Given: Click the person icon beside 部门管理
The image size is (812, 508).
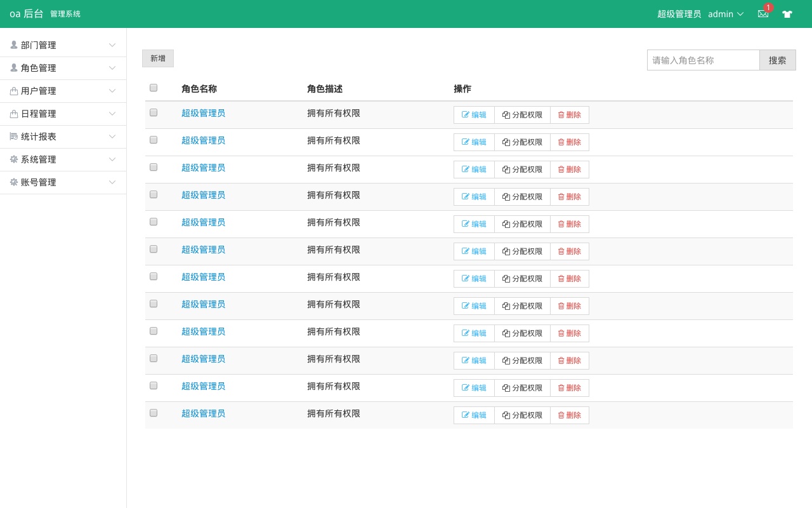Looking at the screenshot, I should click(14, 45).
